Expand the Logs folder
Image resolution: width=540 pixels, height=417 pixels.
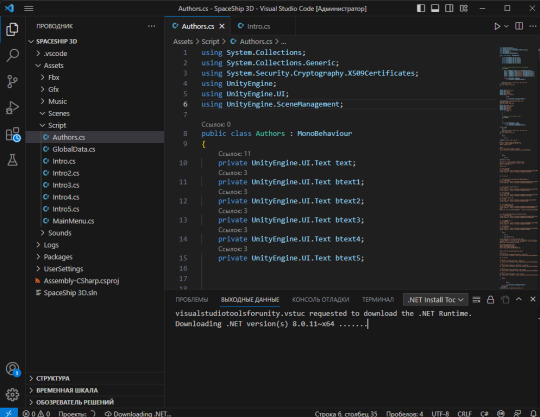click(x=95, y=245)
